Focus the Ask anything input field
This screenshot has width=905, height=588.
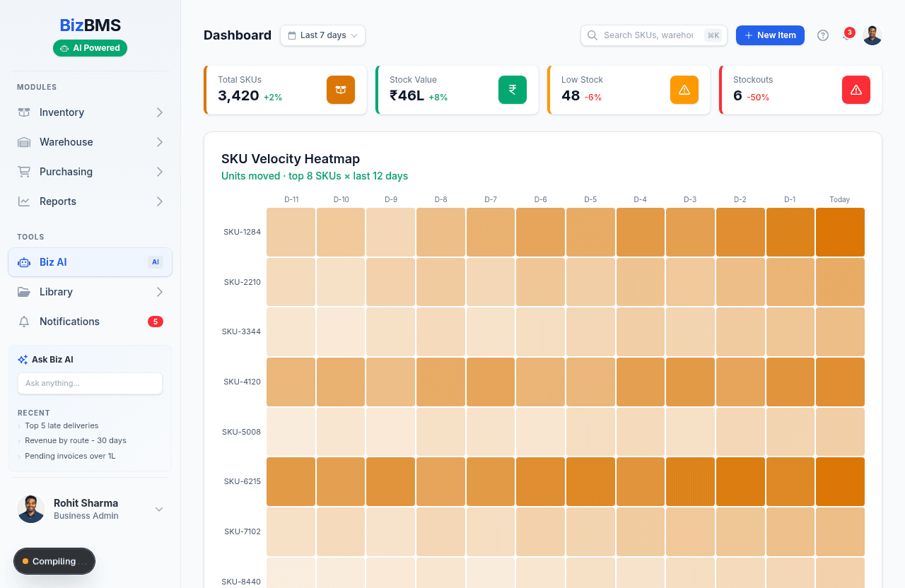click(90, 383)
